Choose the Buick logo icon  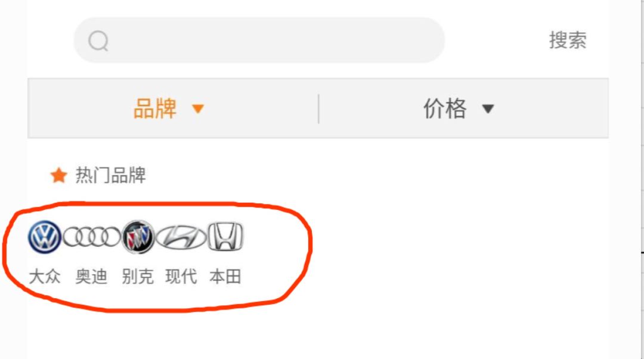coord(138,237)
